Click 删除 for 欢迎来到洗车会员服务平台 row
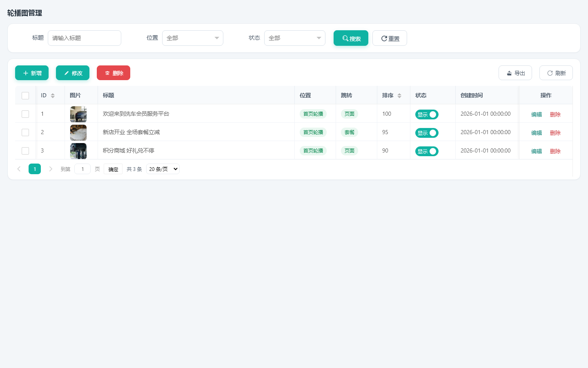This screenshot has width=588, height=368. tap(555, 114)
